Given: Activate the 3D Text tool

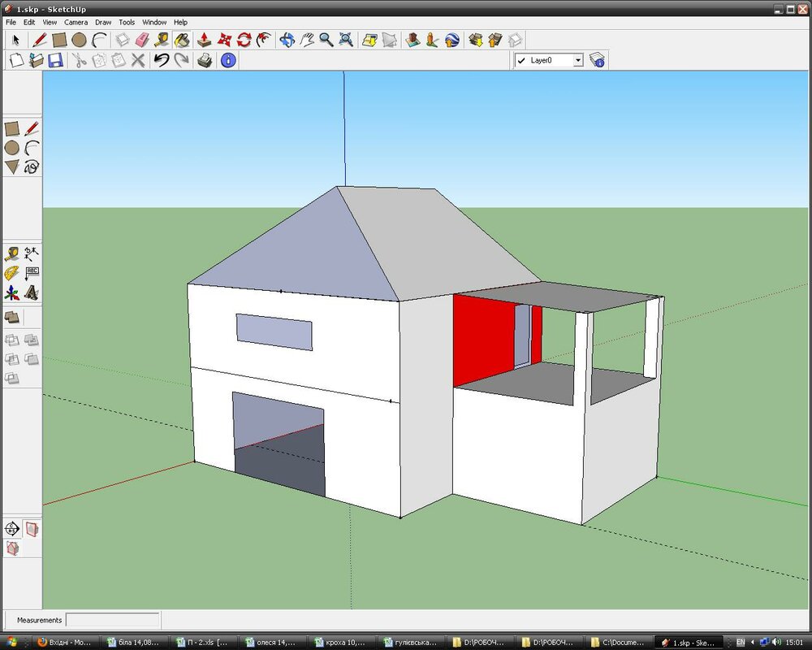Looking at the screenshot, I should [32, 292].
